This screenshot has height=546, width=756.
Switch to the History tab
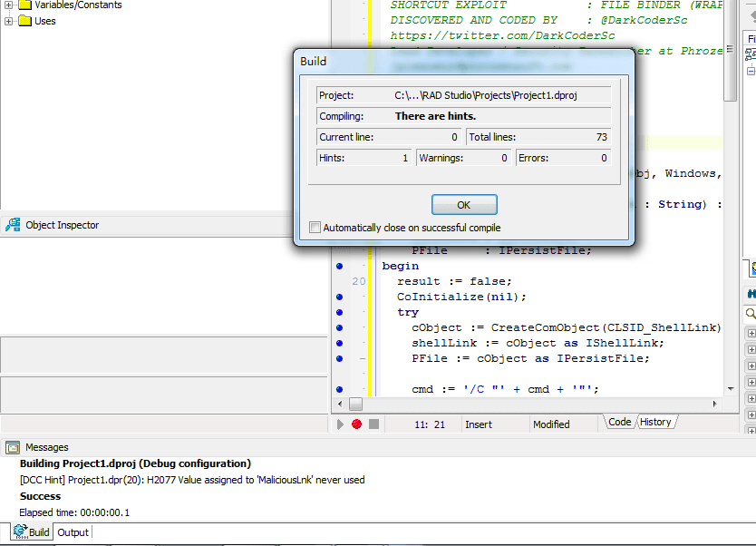coord(655,422)
